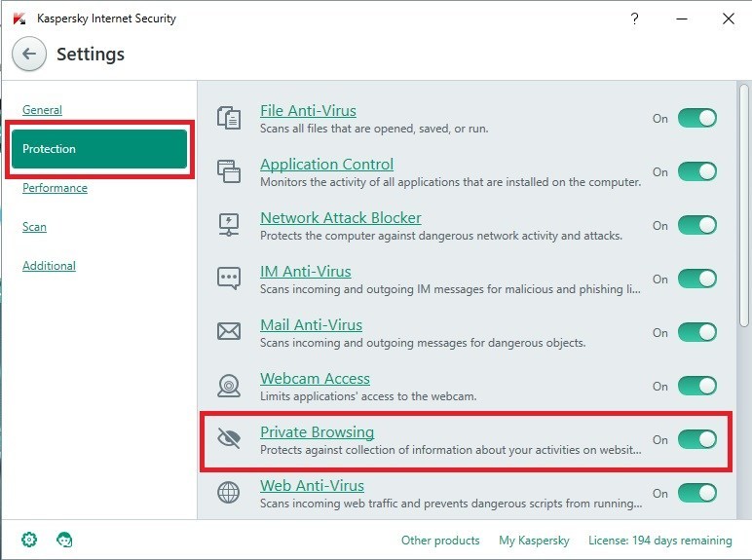Open settings via the bottom gear icon
The width and height of the screenshot is (752, 560).
(x=29, y=540)
